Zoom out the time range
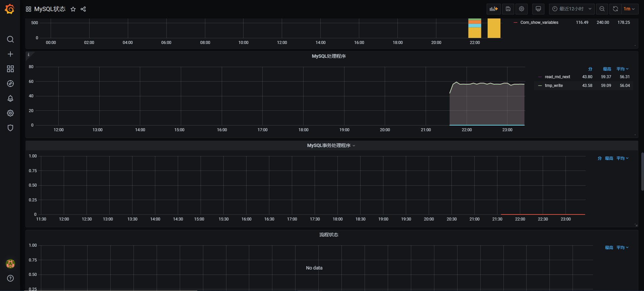 [602, 9]
